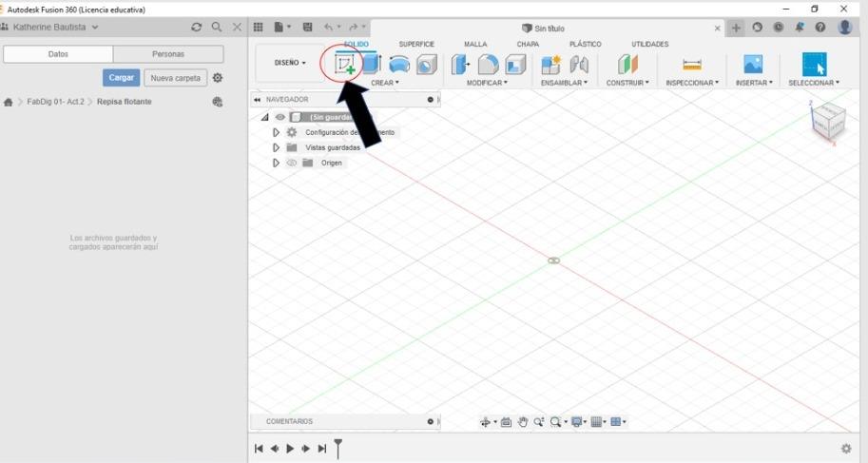
Task: Switch to the SUPERFICIE tab
Action: point(416,44)
